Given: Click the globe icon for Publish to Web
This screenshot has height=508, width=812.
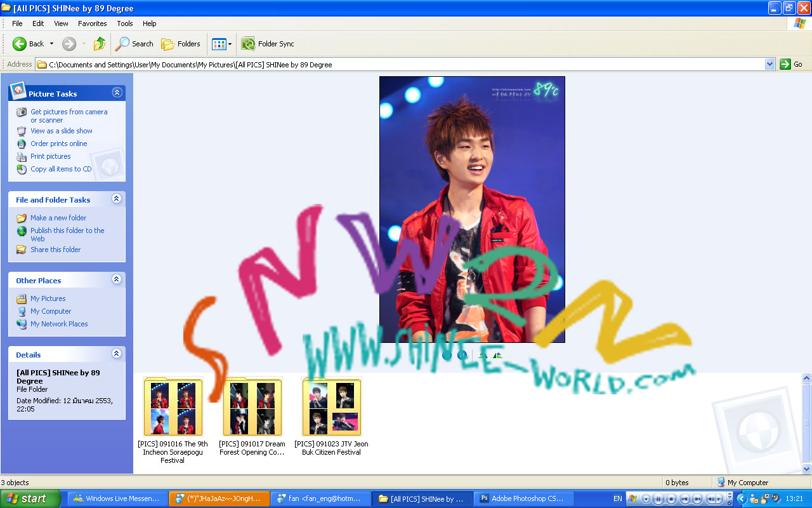Looking at the screenshot, I should coord(22,231).
